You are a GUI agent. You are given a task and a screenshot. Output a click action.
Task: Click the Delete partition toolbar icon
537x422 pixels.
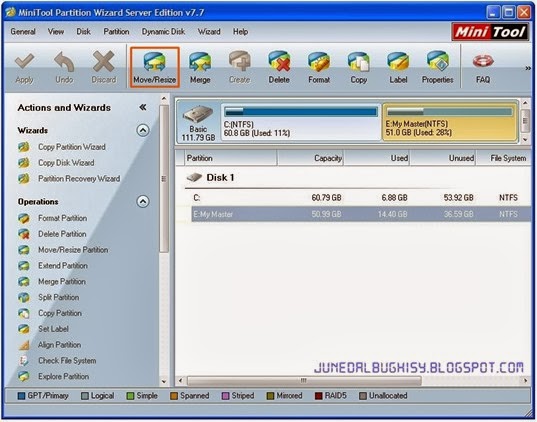tap(279, 62)
